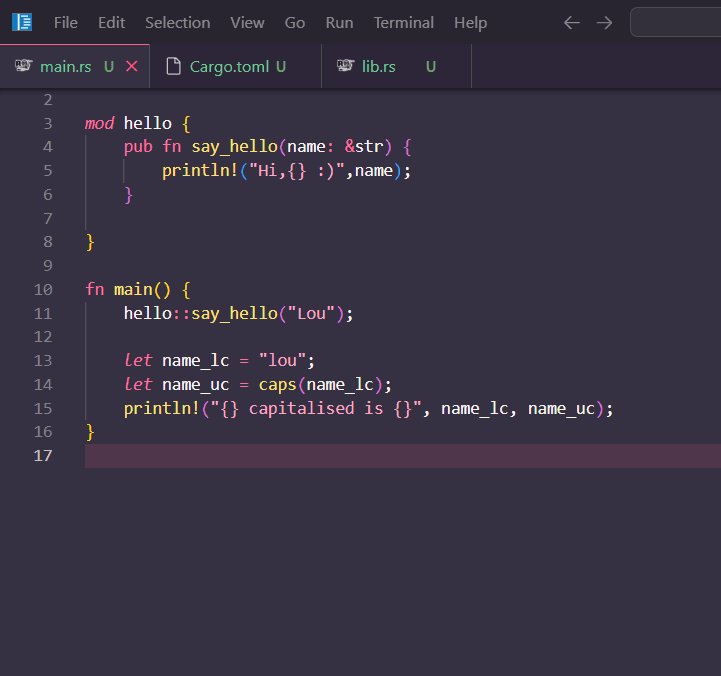Image resolution: width=721 pixels, height=676 pixels.
Task: Switch to the main.rs tab
Action: [x=65, y=66]
